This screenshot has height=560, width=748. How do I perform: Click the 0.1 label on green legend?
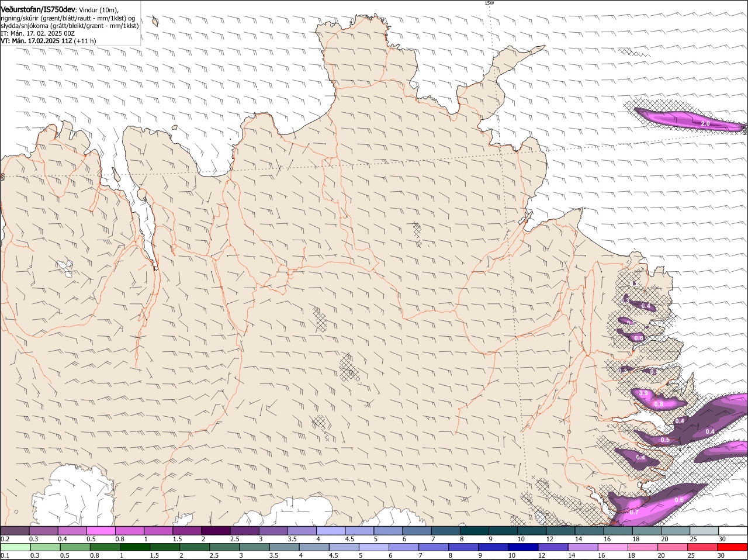click(x=5, y=555)
